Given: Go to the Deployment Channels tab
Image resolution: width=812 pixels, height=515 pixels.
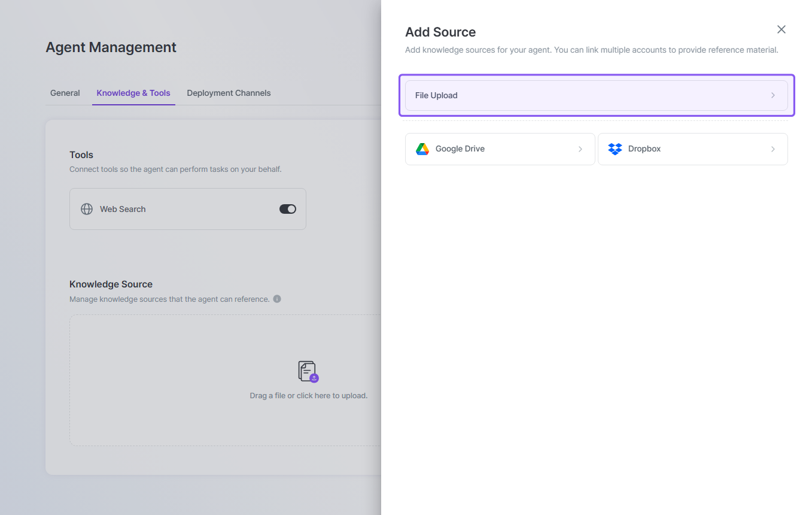Looking at the screenshot, I should [229, 93].
